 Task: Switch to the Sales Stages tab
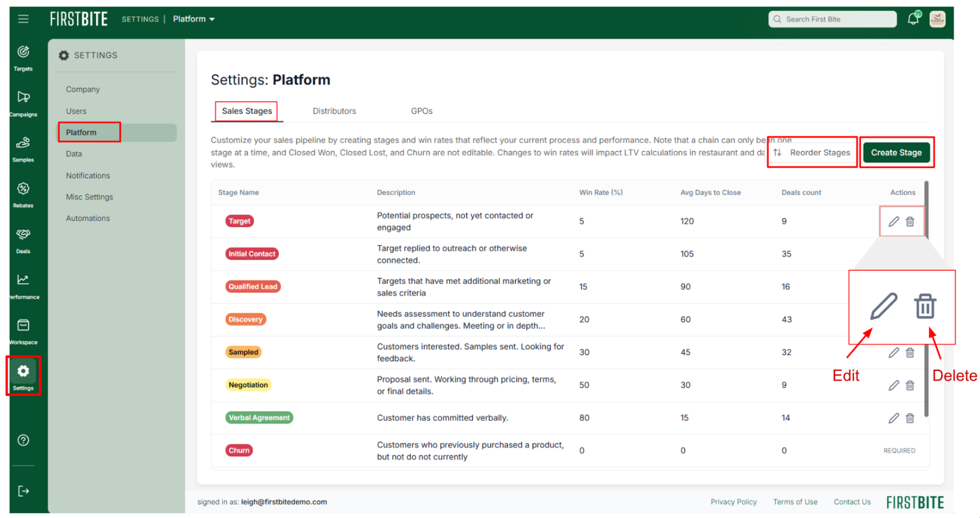247,111
